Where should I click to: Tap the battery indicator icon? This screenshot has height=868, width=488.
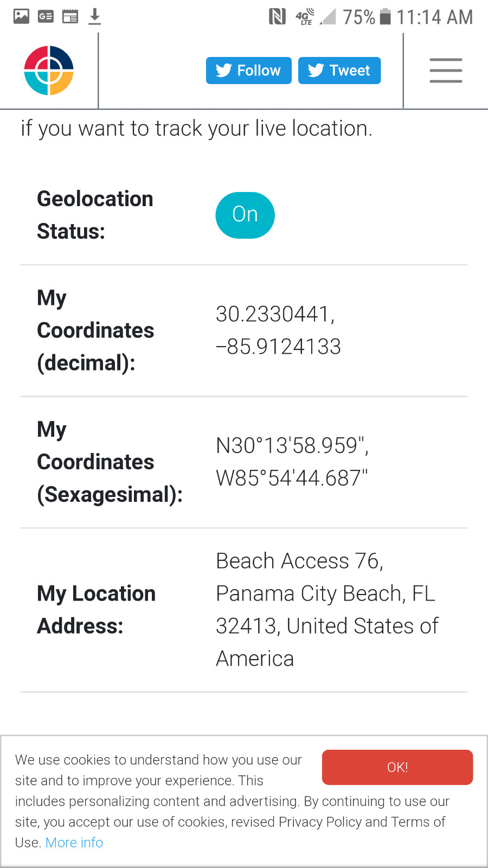point(385,16)
